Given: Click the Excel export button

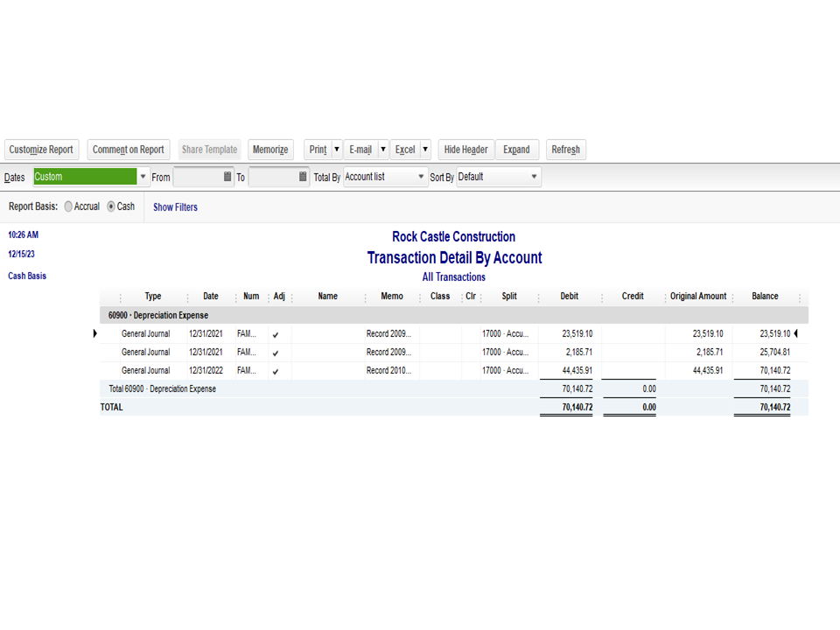Looking at the screenshot, I should point(405,150).
